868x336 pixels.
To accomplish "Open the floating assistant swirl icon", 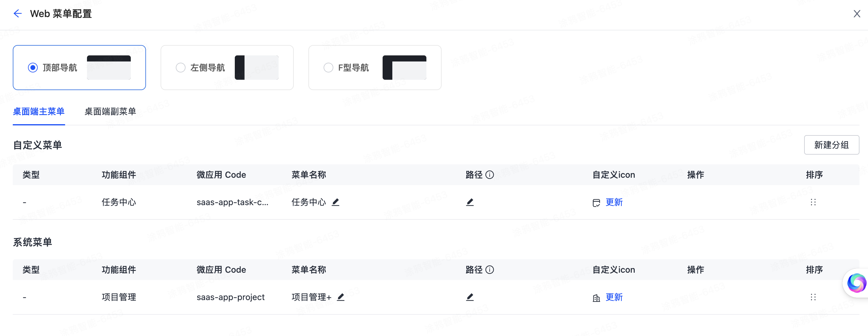I will pyautogui.click(x=856, y=283).
